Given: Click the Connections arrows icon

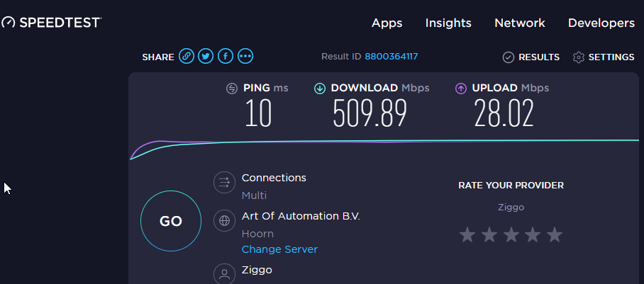Looking at the screenshot, I should point(224,182).
